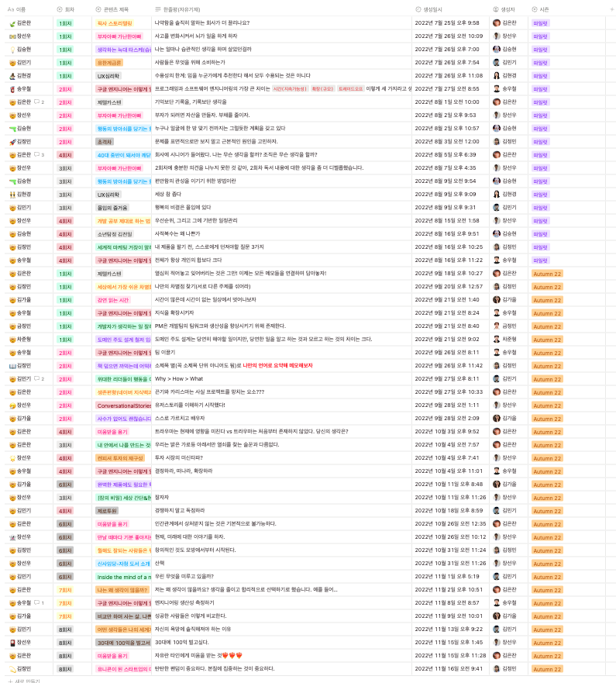Select the '2022년 7월 25일 오후 9:58' timestamp

[447, 23]
